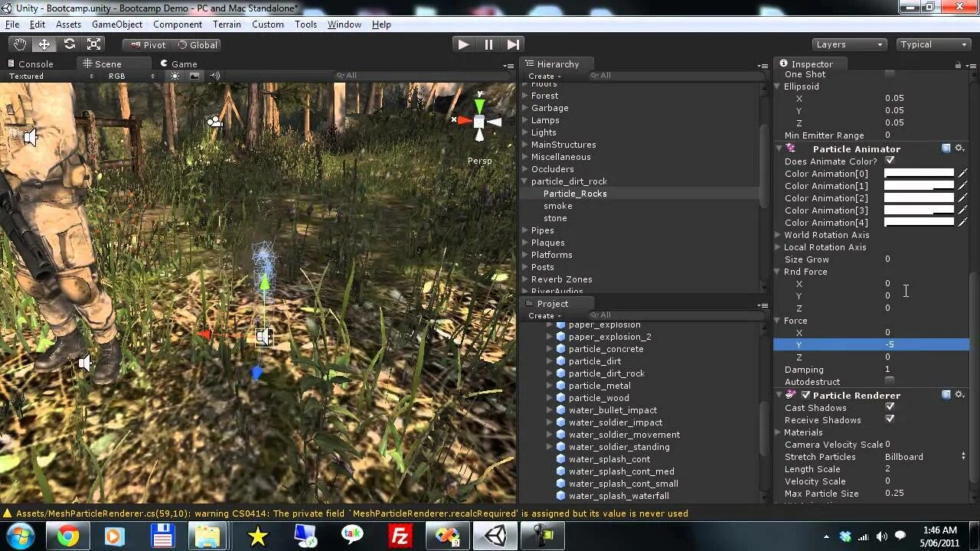
Task: Edit Color Animation[4] pencil icon
Action: (962, 223)
